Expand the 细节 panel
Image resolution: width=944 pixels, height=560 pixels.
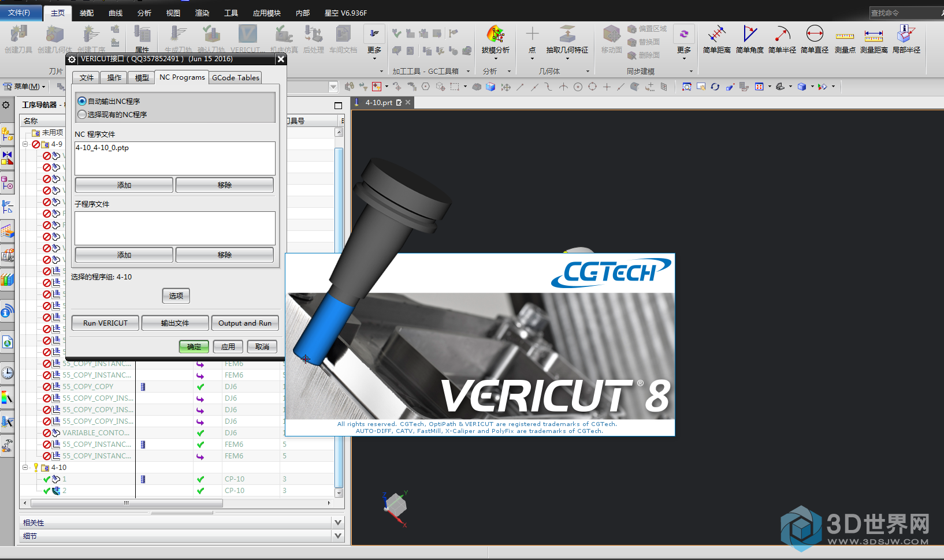coord(338,536)
